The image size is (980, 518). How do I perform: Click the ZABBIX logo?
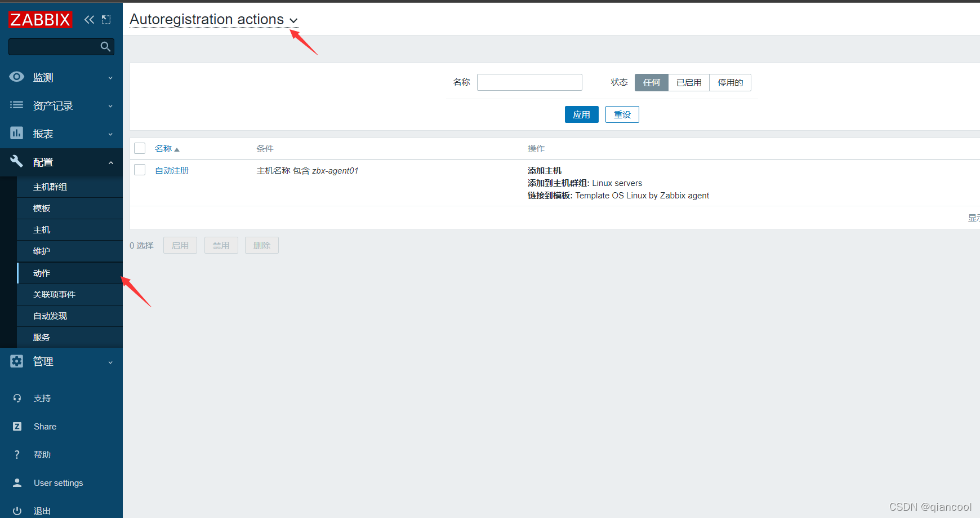41,20
